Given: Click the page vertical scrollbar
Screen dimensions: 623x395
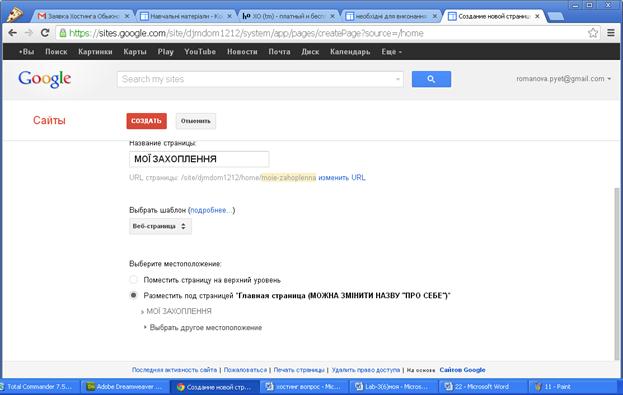Looking at the screenshot, I should tap(617, 274).
